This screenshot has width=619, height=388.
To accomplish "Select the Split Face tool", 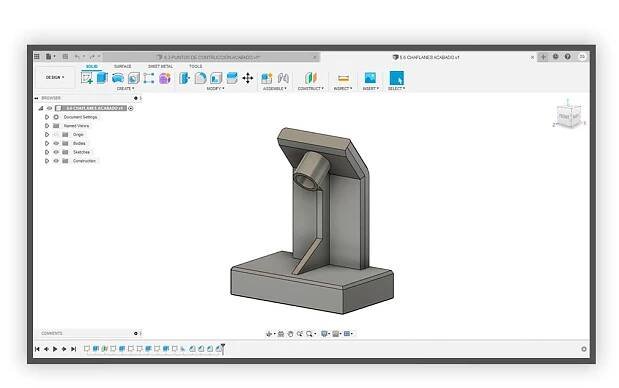I will click(232, 78).
